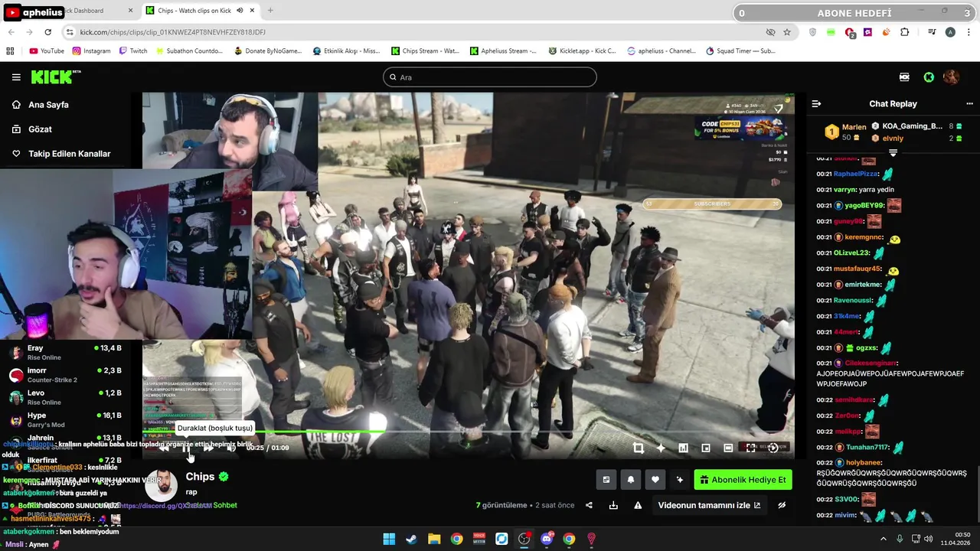Click the rewind button in the player
This screenshot has height=551, width=980.
[164, 448]
